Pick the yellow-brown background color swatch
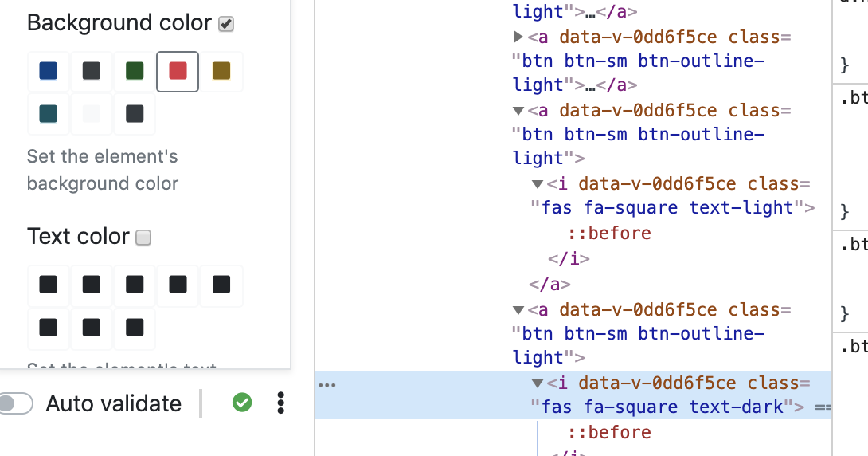The height and width of the screenshot is (456, 868). [221, 71]
